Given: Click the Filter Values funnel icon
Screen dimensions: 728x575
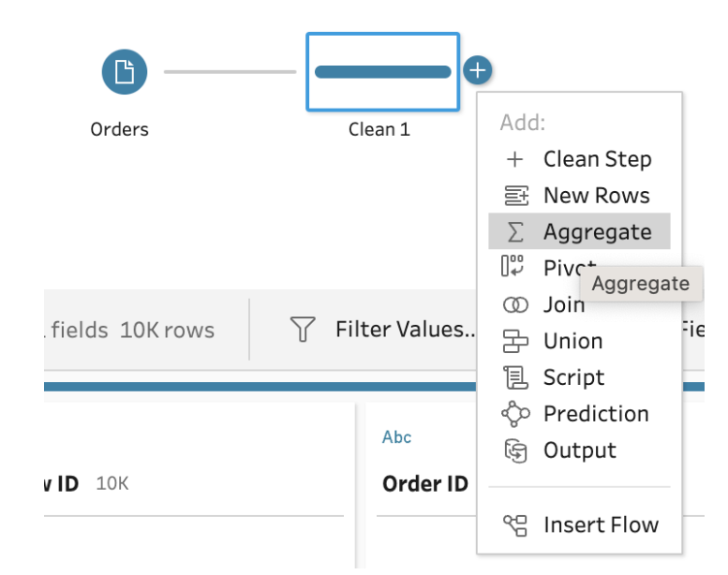Looking at the screenshot, I should 303,330.
